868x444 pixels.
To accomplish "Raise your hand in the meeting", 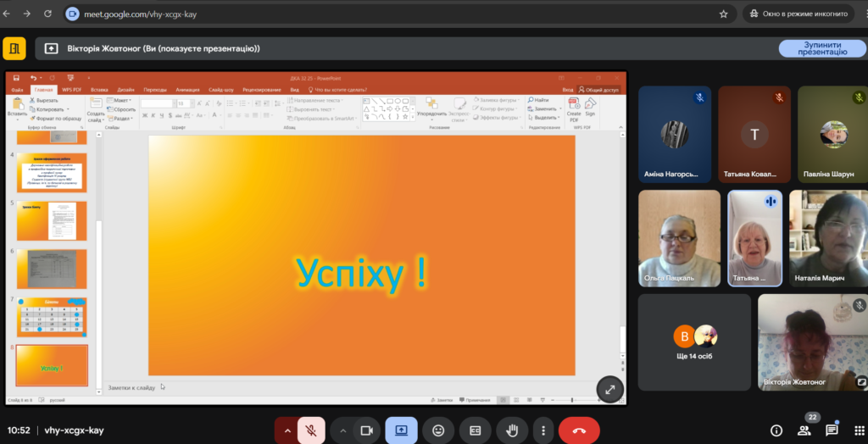I will [x=512, y=430].
